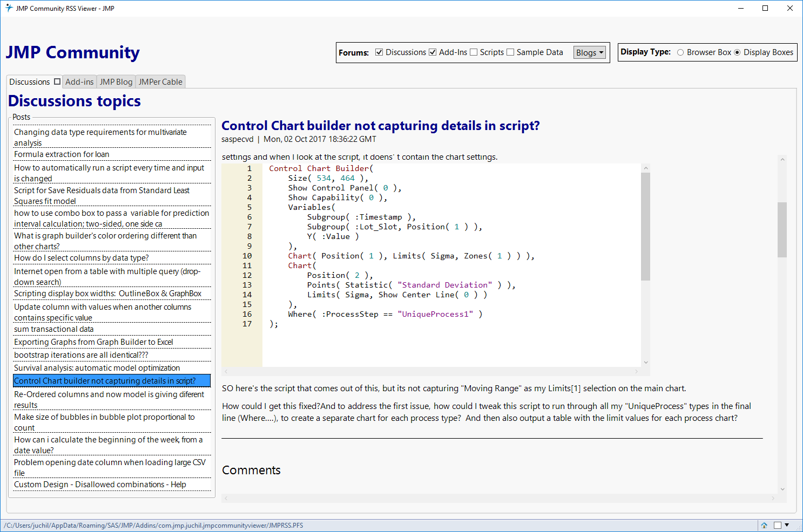Open the 'Formula extraction for loan' topic
This screenshot has height=532, width=803.
62,154
